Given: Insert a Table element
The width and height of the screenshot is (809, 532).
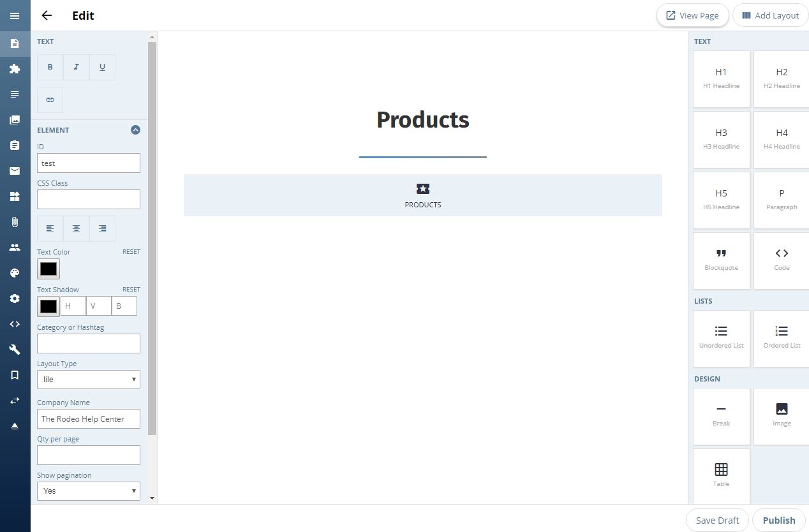Looking at the screenshot, I should tap(721, 476).
